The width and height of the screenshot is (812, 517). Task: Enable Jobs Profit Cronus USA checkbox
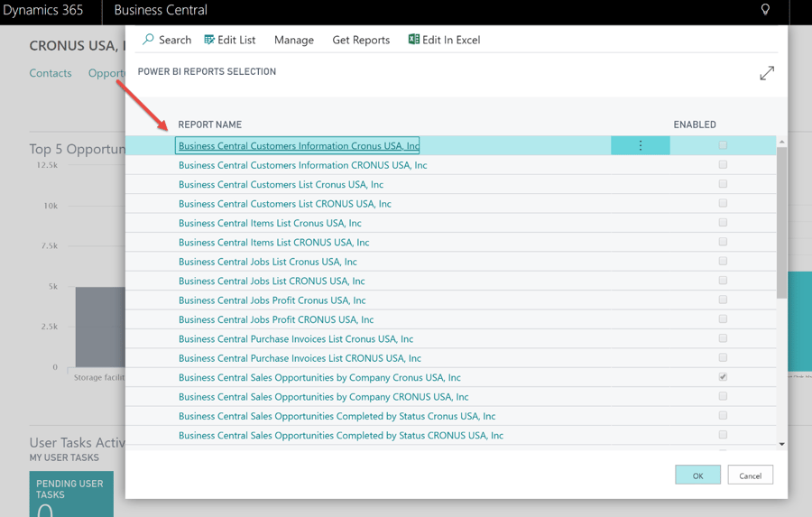pyautogui.click(x=723, y=300)
